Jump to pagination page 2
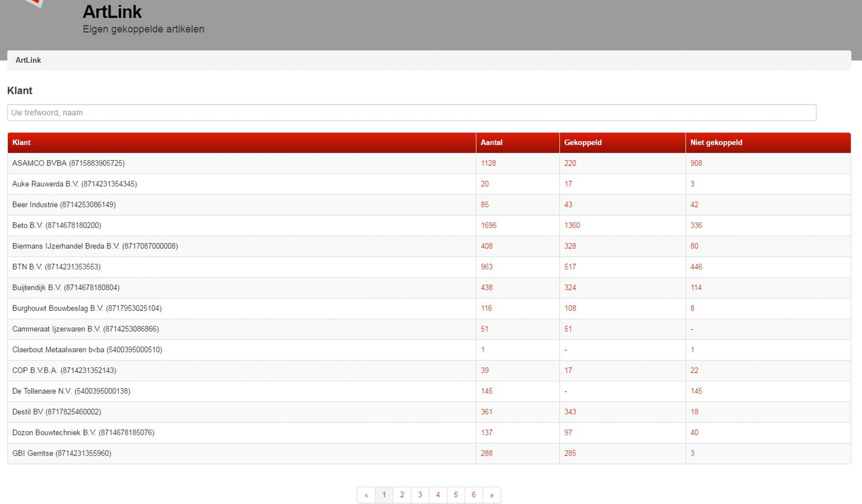Screen dimensions: 862x504 pos(402,495)
